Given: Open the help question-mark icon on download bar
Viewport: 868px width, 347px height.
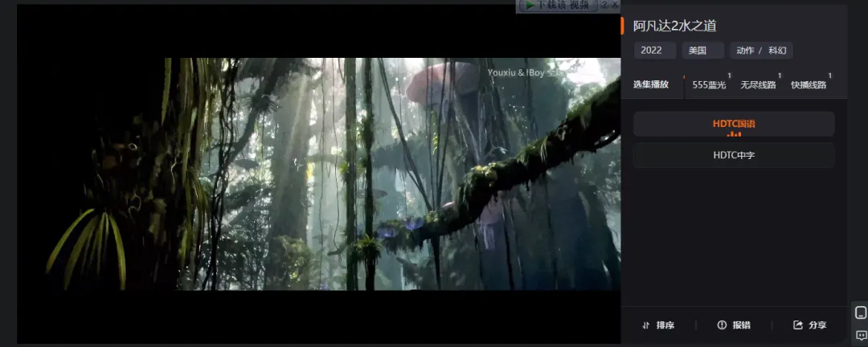Looking at the screenshot, I should (604, 5).
